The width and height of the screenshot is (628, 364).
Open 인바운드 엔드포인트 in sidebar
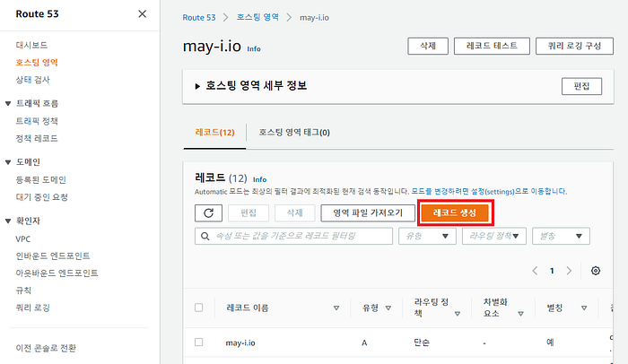pyautogui.click(x=53, y=256)
